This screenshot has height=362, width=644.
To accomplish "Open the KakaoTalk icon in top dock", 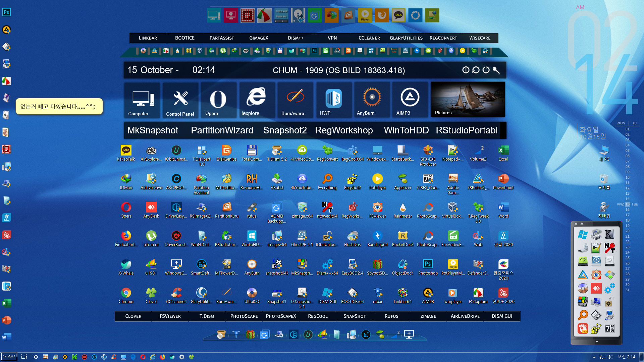I will coord(398,15).
